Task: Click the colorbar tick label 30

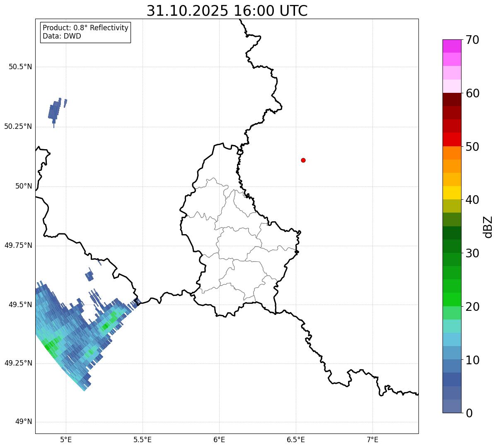Action: click(472, 253)
